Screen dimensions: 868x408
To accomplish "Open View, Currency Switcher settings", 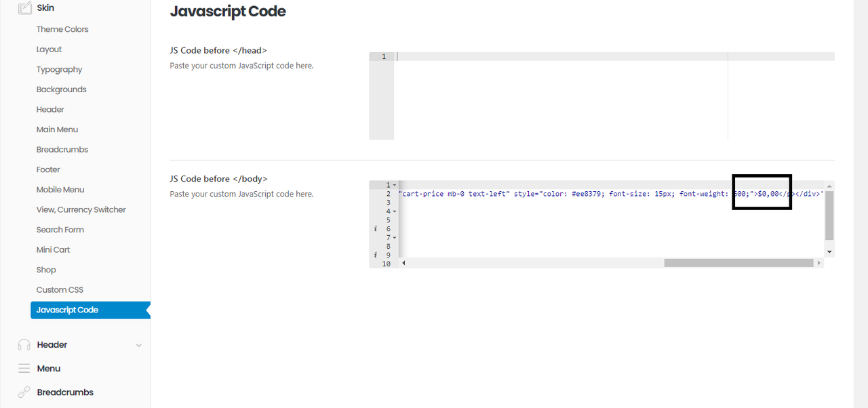I will point(81,210).
